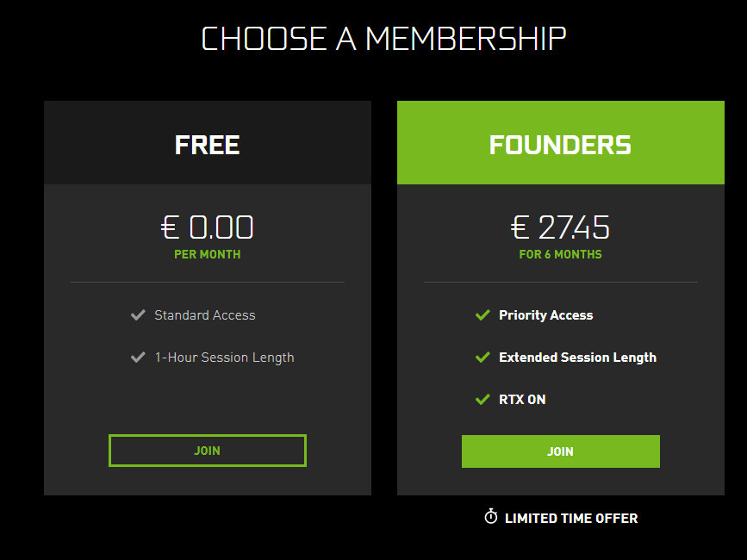
Task: Click the Extended Session Length feature text
Action: click(x=577, y=358)
